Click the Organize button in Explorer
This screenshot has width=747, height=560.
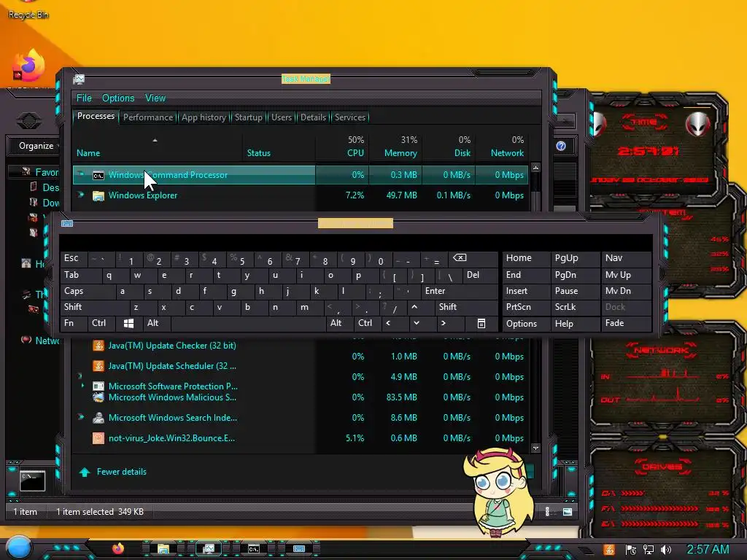(x=36, y=146)
